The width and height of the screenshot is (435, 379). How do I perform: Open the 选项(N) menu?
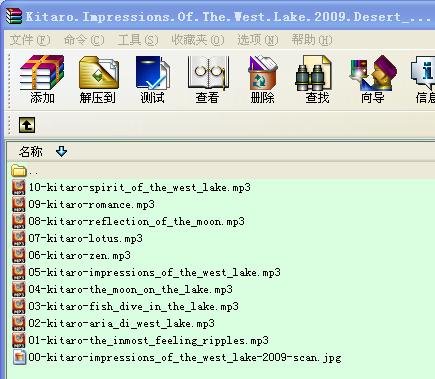point(258,40)
